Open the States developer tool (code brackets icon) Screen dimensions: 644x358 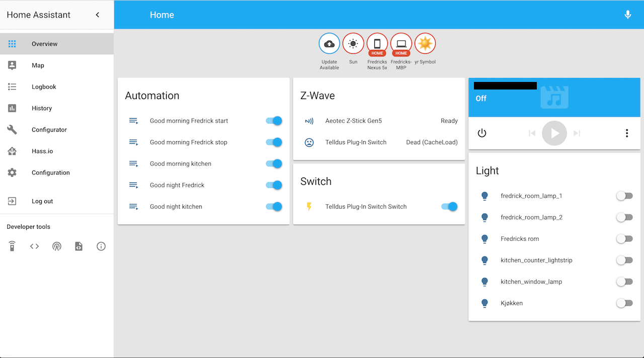[x=34, y=246]
